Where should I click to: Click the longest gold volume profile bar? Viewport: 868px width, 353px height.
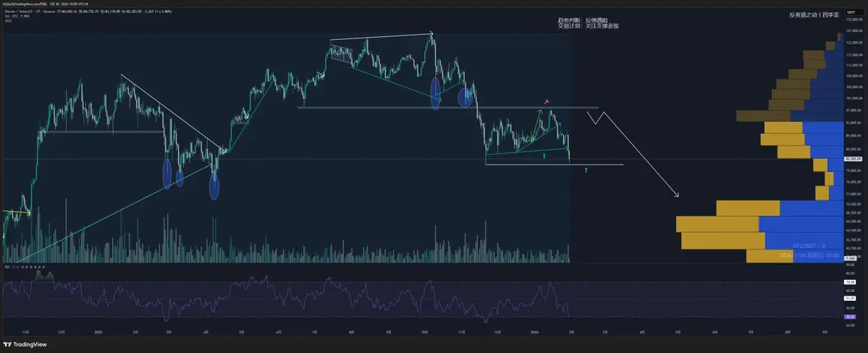click(717, 225)
